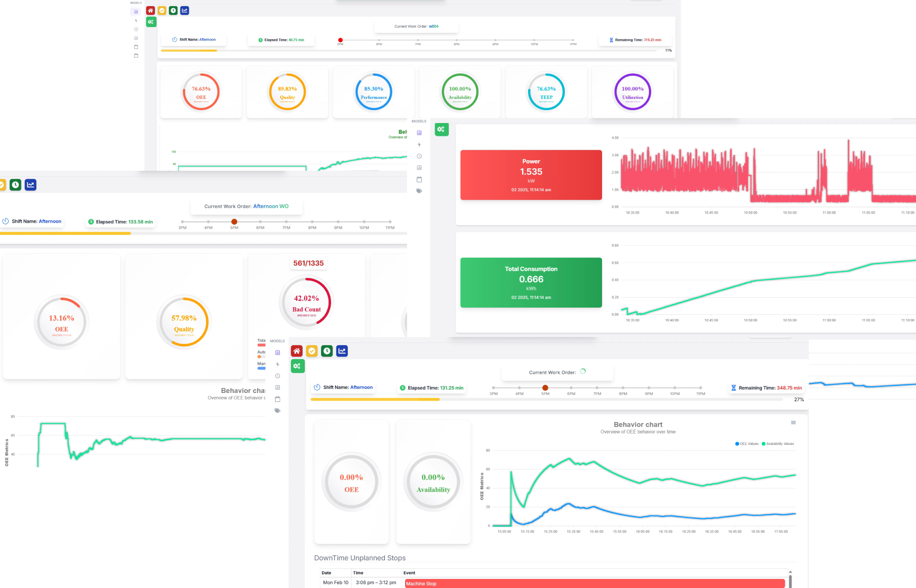Click the 76.63% TEEP gauge
This screenshot has height=588, width=916.
pyautogui.click(x=546, y=92)
